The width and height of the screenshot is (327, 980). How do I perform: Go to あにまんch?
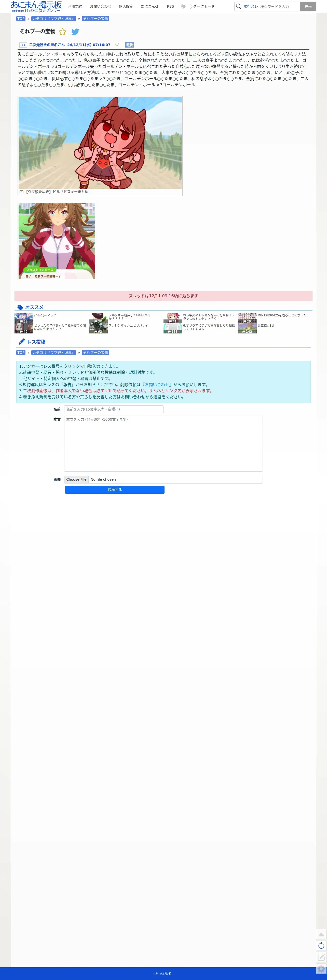click(150, 6)
